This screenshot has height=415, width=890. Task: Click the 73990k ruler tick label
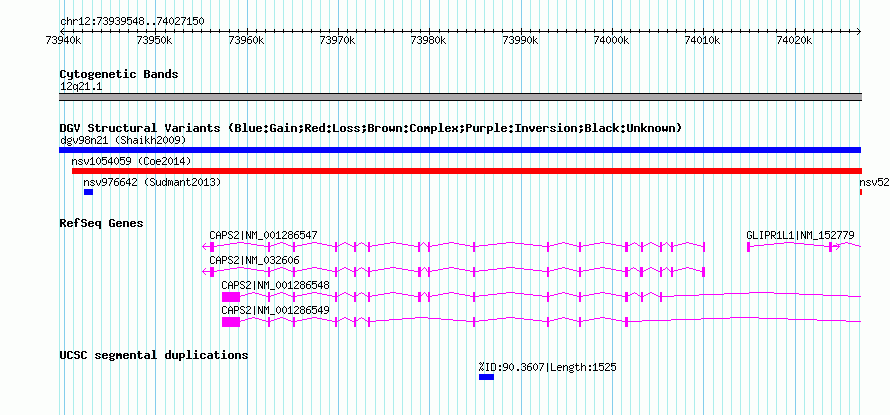(x=520, y=40)
